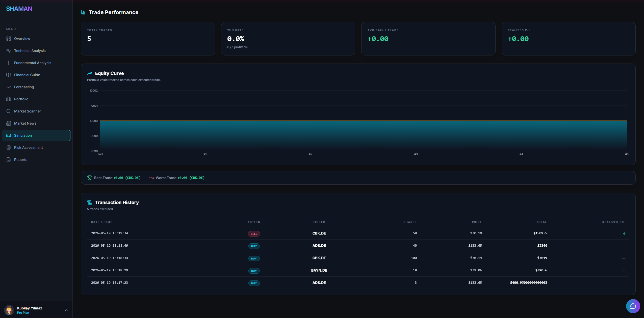
Task: Click the $400.95000000000005 total value
Action: click(529, 283)
